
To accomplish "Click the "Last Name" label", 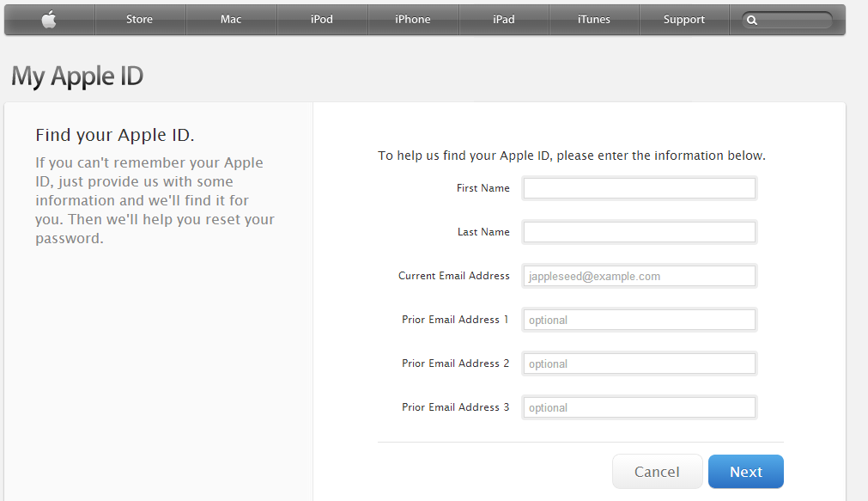I will [x=483, y=232].
